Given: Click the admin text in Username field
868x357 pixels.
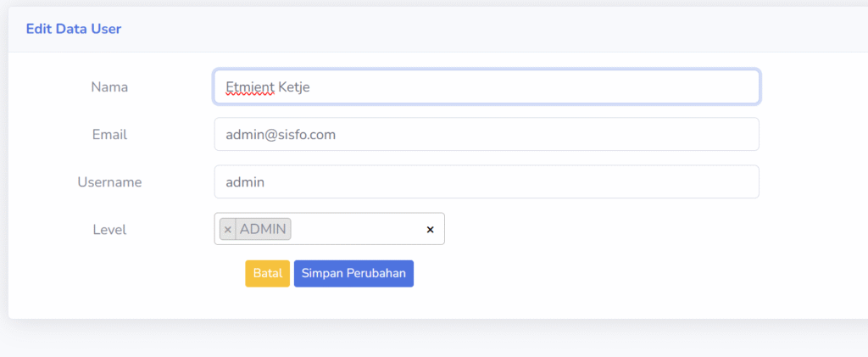Looking at the screenshot, I should click(245, 181).
